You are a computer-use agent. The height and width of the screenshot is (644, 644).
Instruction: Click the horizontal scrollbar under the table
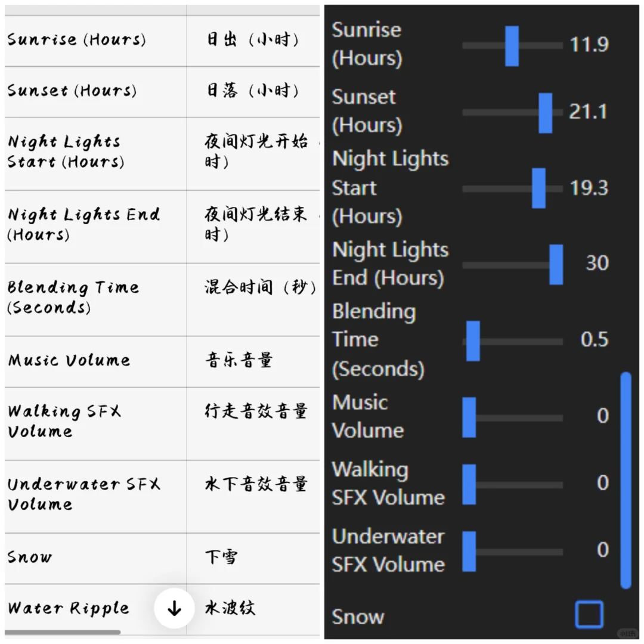pyautogui.click(x=63, y=632)
